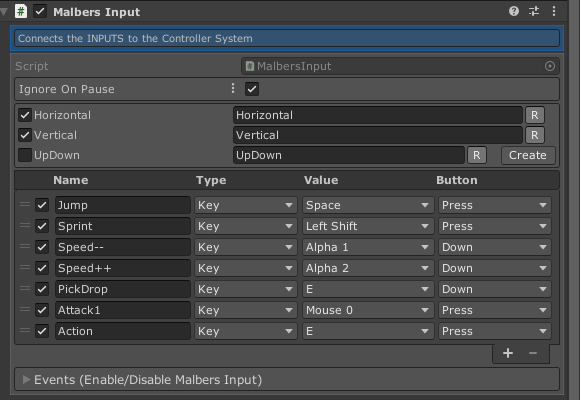Click the PickDrop name field
The height and width of the screenshot is (400, 580).
(123, 289)
